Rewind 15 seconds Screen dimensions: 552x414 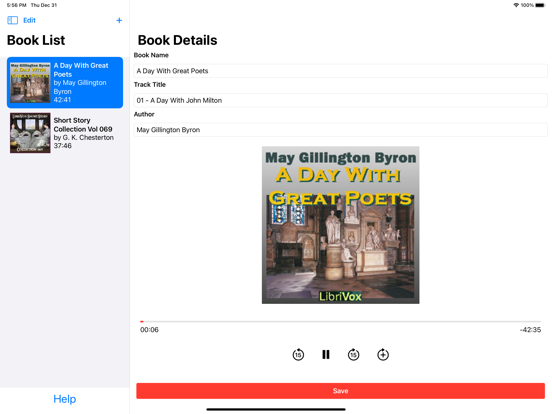pos(298,355)
